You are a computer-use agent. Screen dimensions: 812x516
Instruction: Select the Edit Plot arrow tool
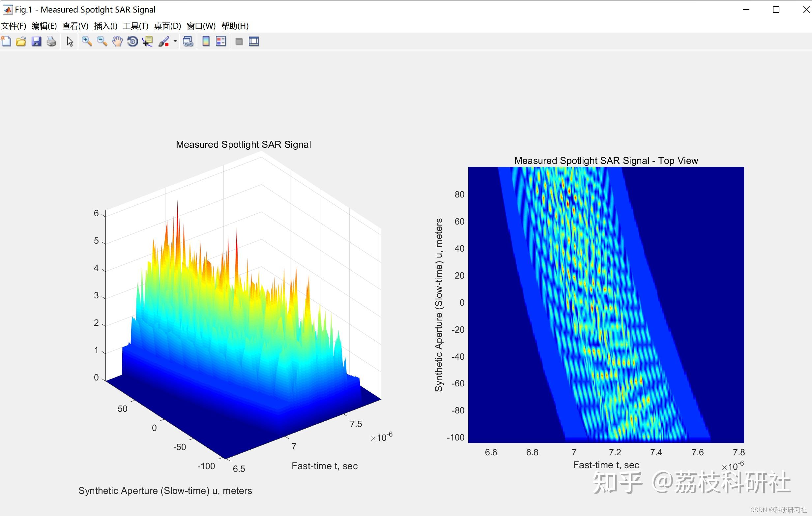(70, 42)
